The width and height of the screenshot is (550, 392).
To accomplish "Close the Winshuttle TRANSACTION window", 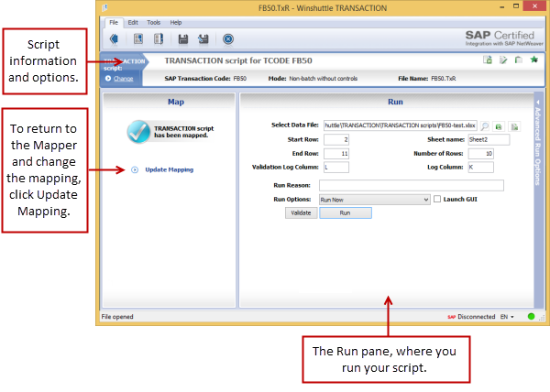I will pos(534,6).
